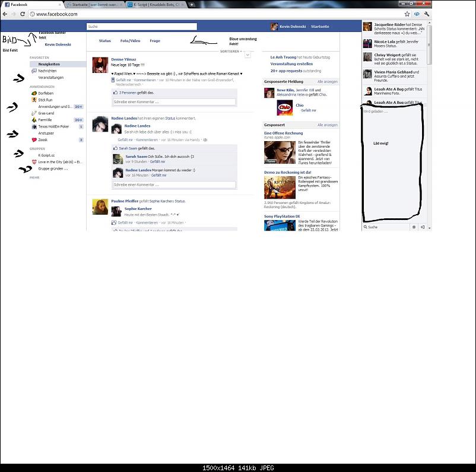Launch Stick Run app icon
476x472 pixels.
[x=34, y=100]
